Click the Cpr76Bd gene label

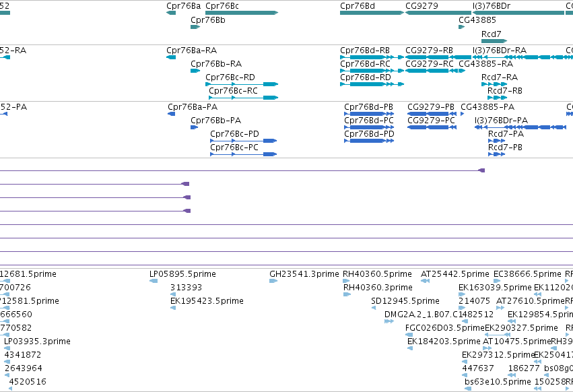pyautogui.click(x=358, y=6)
